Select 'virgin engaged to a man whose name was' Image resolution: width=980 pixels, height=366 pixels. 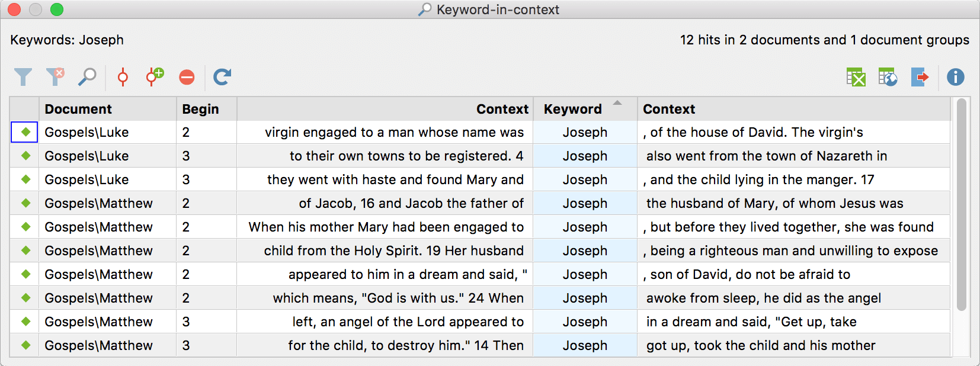click(394, 132)
